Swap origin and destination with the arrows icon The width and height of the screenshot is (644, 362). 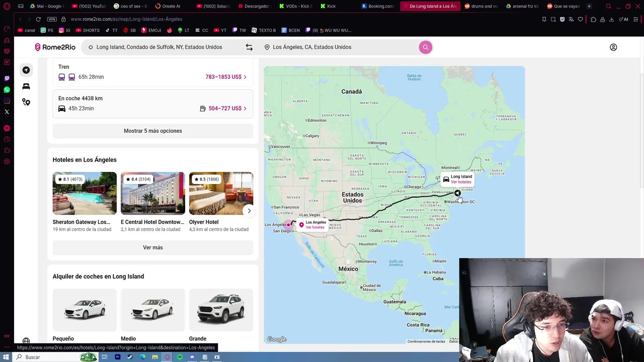pos(249,47)
